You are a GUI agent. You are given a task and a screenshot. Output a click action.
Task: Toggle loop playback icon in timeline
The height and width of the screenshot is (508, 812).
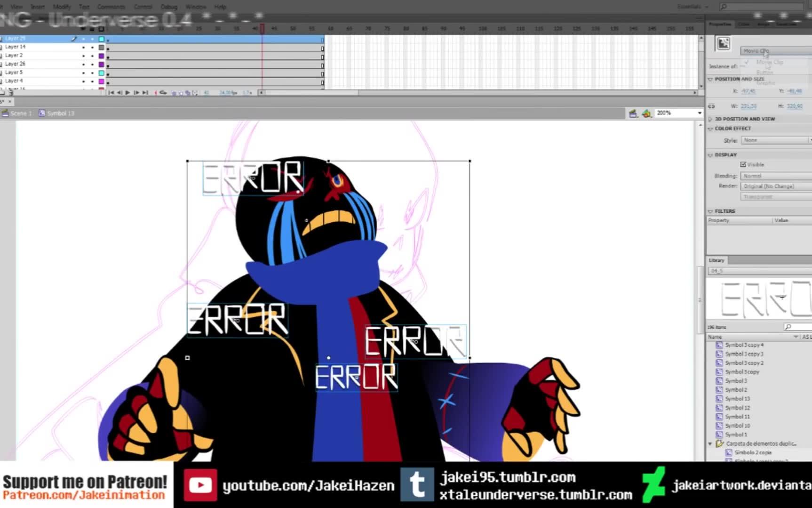[163, 93]
